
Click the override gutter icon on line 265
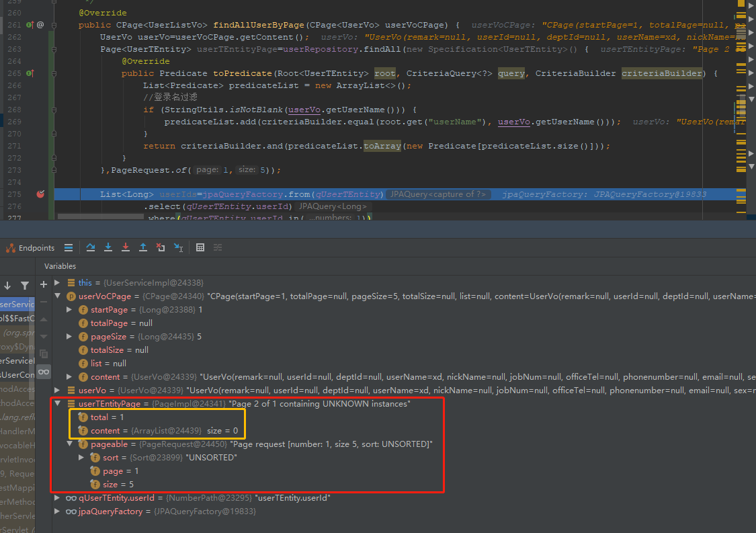(30, 73)
